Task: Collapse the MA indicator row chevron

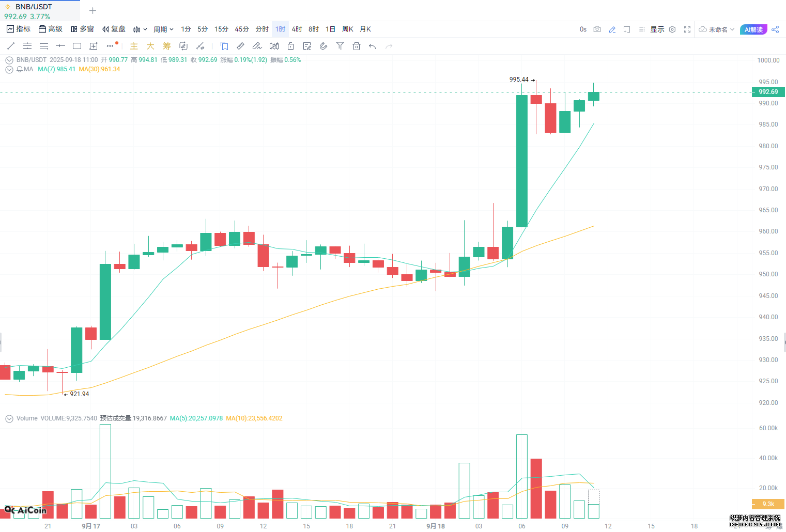Action: (9, 69)
